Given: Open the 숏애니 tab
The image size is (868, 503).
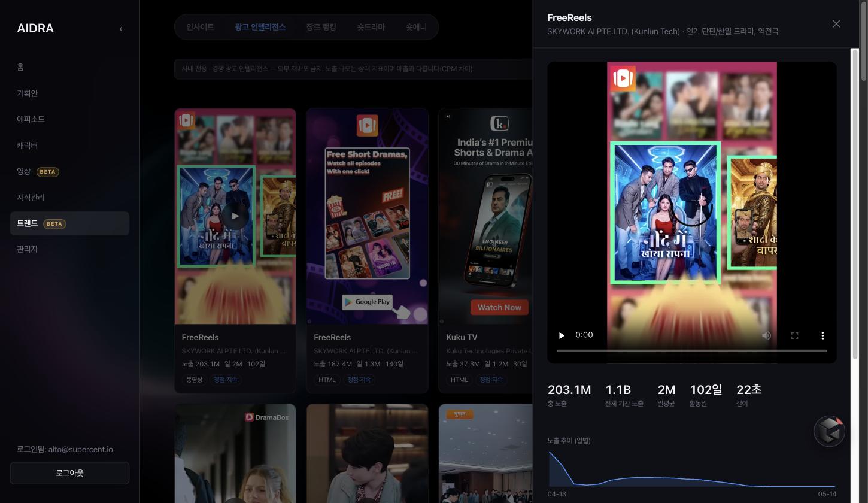Looking at the screenshot, I should point(417,27).
